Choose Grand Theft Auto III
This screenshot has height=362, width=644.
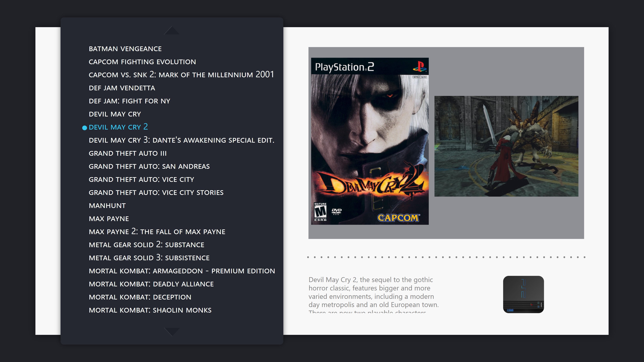[x=128, y=153]
